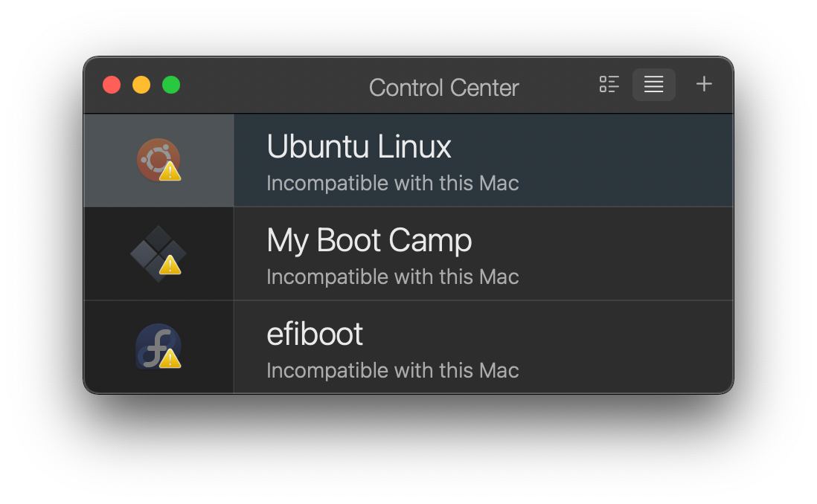Image resolution: width=817 pixels, height=504 pixels.
Task: Select the Ubuntu Linux name
Action: pos(359,146)
